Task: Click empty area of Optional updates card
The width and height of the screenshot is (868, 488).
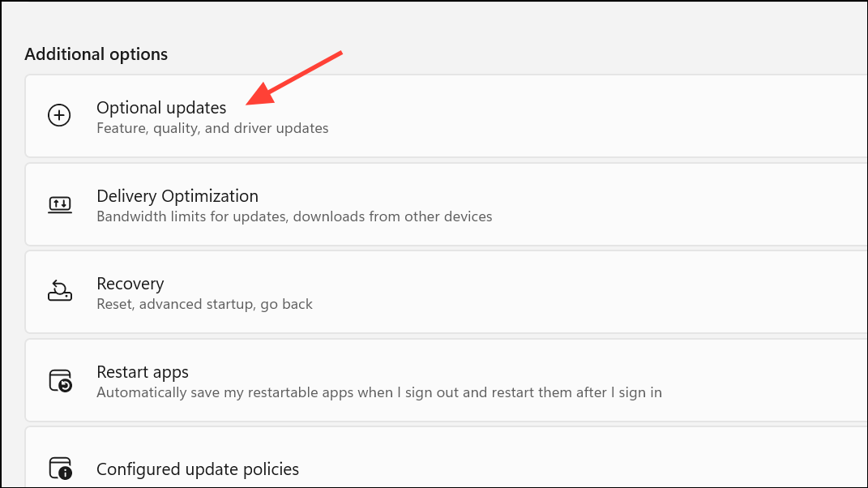Action: pyautogui.click(x=598, y=116)
